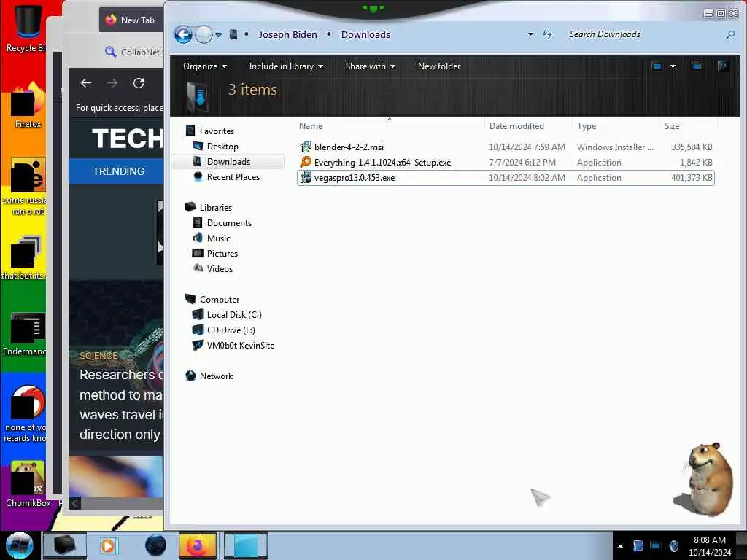Show hidden system tray icons arrow

pos(620,545)
